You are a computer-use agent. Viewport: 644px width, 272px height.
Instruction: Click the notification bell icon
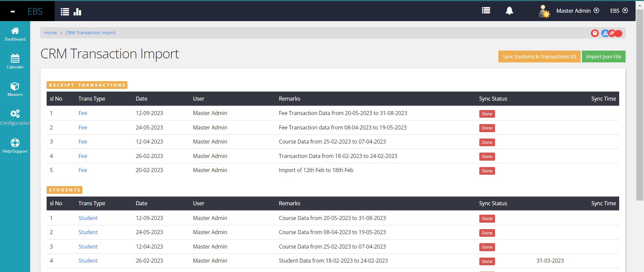[509, 11]
